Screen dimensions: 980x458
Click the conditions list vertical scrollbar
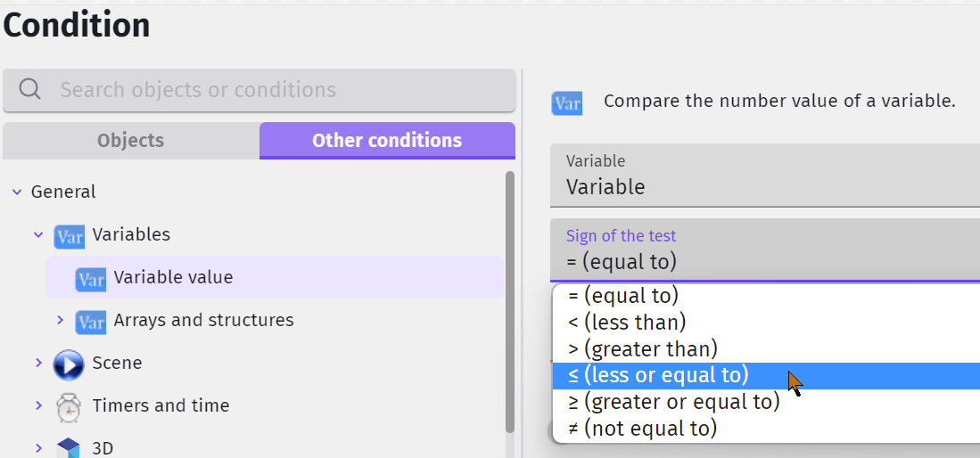pos(510,302)
